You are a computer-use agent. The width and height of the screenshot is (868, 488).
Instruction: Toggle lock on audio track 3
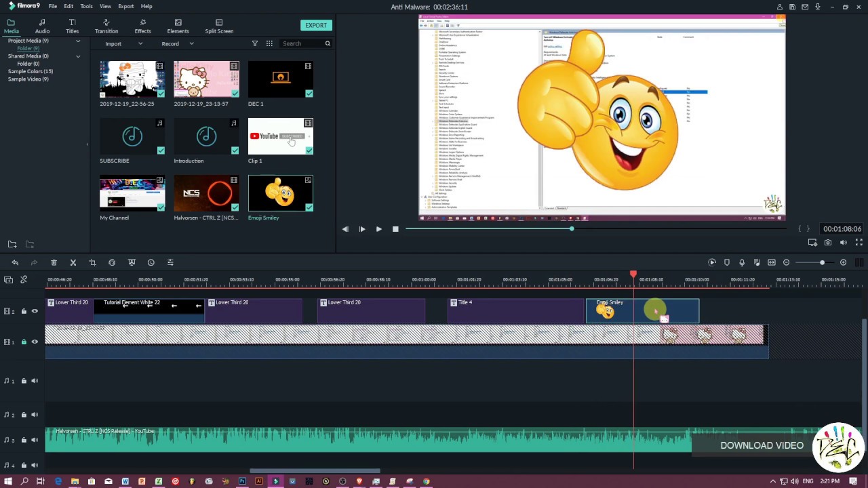24,440
